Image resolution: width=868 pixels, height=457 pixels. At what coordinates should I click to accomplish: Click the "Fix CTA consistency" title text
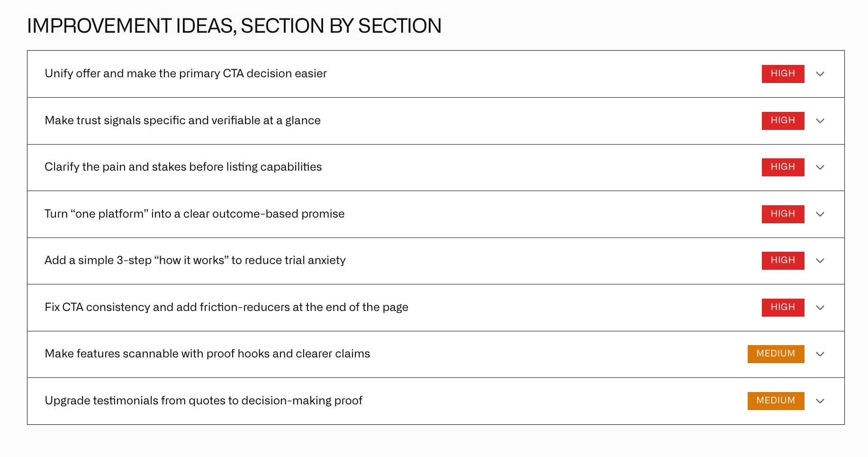tap(226, 307)
